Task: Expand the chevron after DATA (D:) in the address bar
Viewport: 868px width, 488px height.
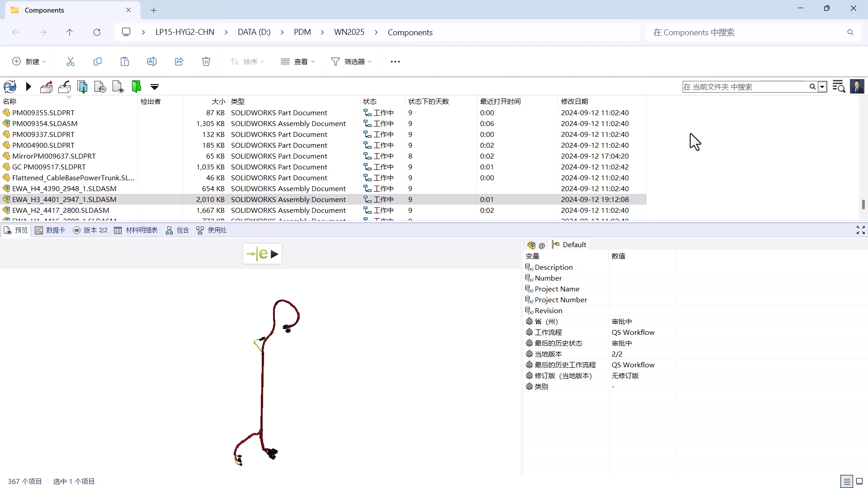Action: point(282,32)
